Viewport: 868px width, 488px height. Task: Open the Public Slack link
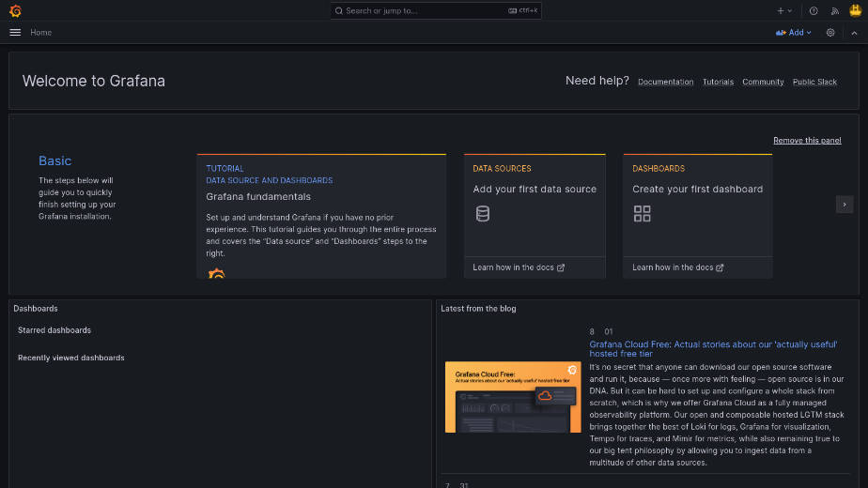click(x=814, y=82)
